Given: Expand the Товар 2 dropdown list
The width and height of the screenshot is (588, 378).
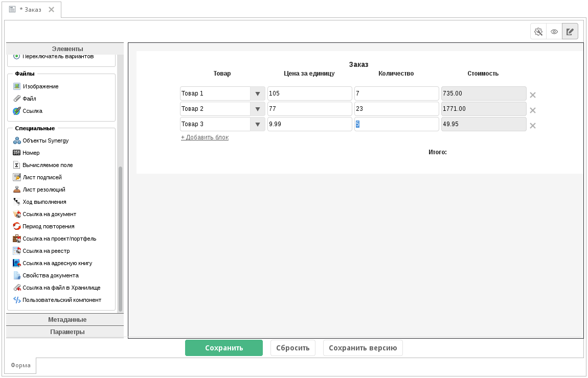Looking at the screenshot, I should click(x=258, y=109).
